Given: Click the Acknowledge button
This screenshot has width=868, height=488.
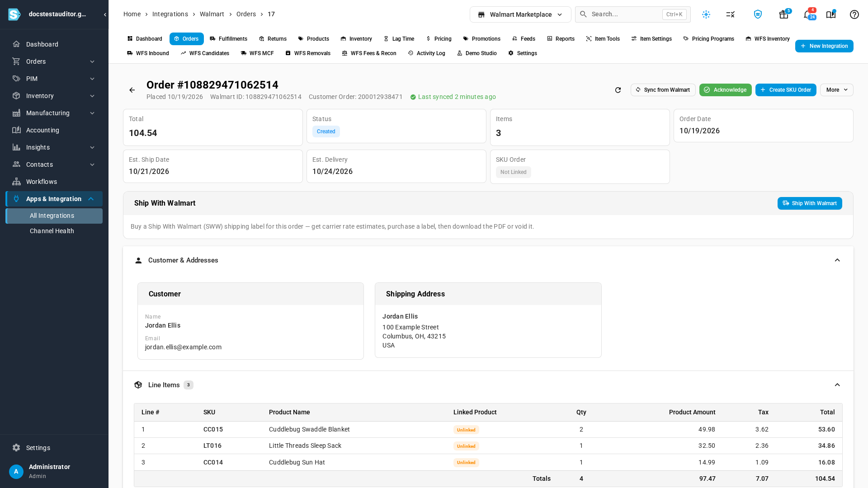Looking at the screenshot, I should 726,90.
